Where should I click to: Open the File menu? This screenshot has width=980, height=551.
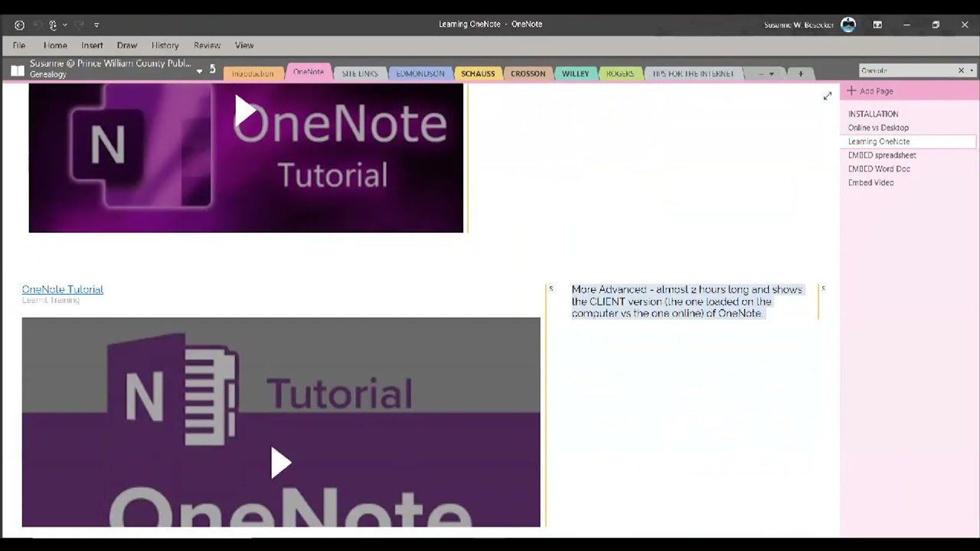[19, 46]
